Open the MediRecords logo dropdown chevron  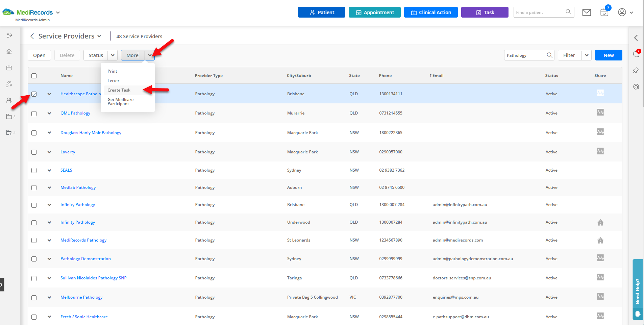[58, 12]
